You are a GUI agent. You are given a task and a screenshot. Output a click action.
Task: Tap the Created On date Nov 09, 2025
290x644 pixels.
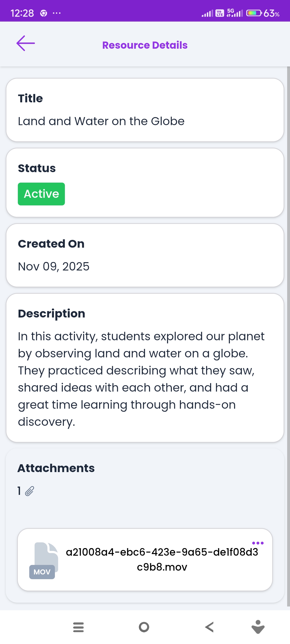(x=53, y=266)
